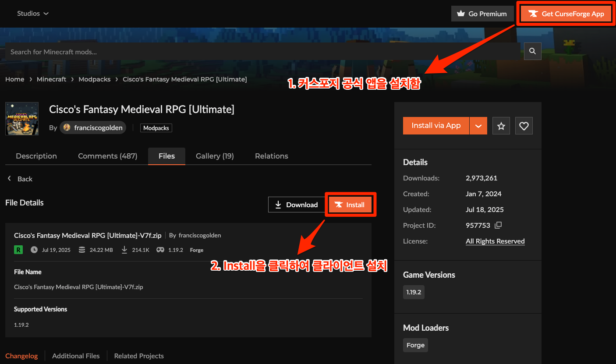Click the 24.22 MB file size
This screenshot has width=616, height=364.
(101, 250)
